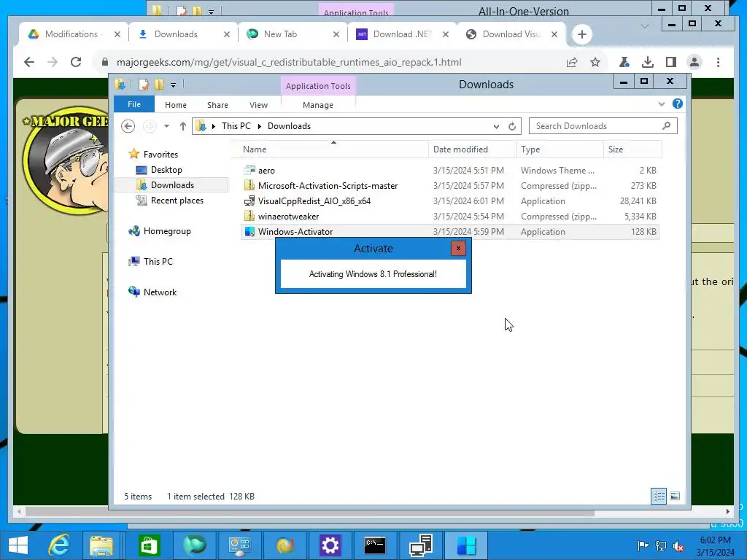This screenshot has height=560, width=747.
Task: Click the browser address bar URL
Action: pyautogui.click(x=289, y=62)
